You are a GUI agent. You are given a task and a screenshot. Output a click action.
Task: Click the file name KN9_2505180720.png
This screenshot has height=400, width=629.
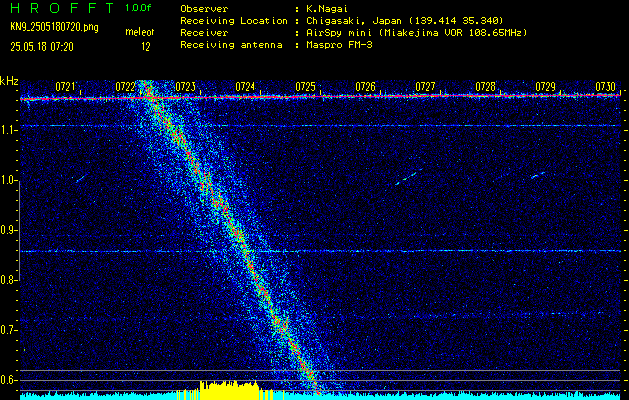click(x=54, y=27)
